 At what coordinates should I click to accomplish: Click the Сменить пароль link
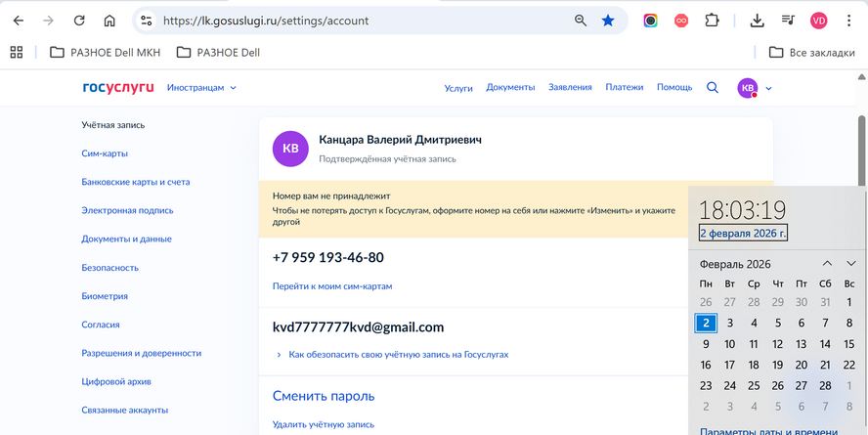tap(324, 396)
